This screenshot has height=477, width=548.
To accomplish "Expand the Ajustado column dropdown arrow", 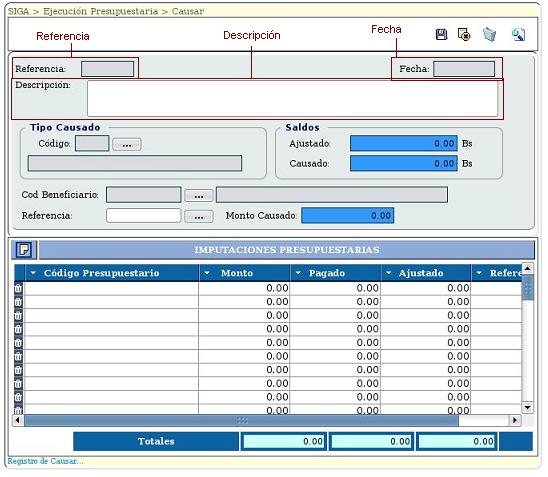I will (x=389, y=273).
